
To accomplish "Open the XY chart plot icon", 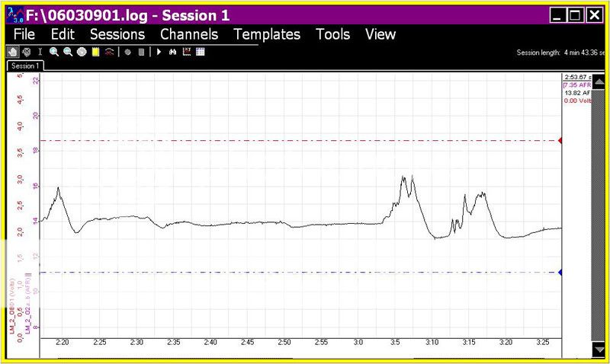I will pyautogui.click(x=187, y=53).
